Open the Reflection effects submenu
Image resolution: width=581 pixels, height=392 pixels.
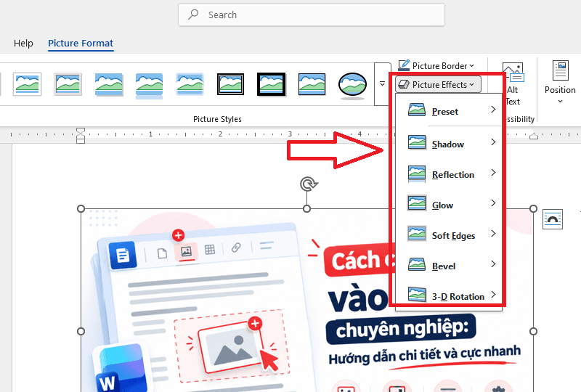click(x=450, y=173)
